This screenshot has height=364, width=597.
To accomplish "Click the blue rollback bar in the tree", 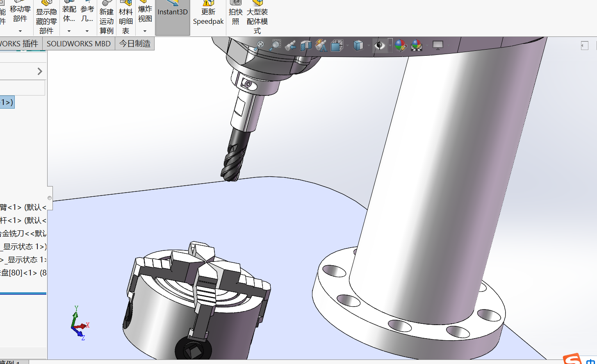I will pos(23,293).
